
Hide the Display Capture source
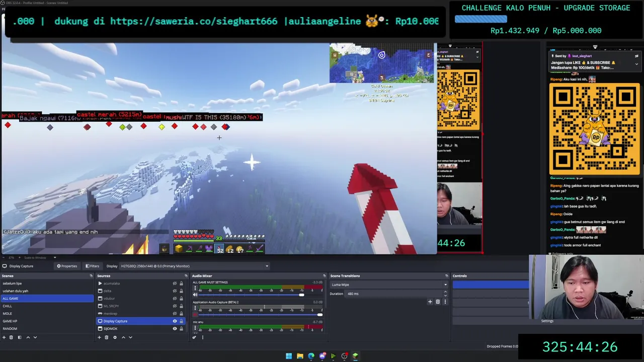click(175, 321)
